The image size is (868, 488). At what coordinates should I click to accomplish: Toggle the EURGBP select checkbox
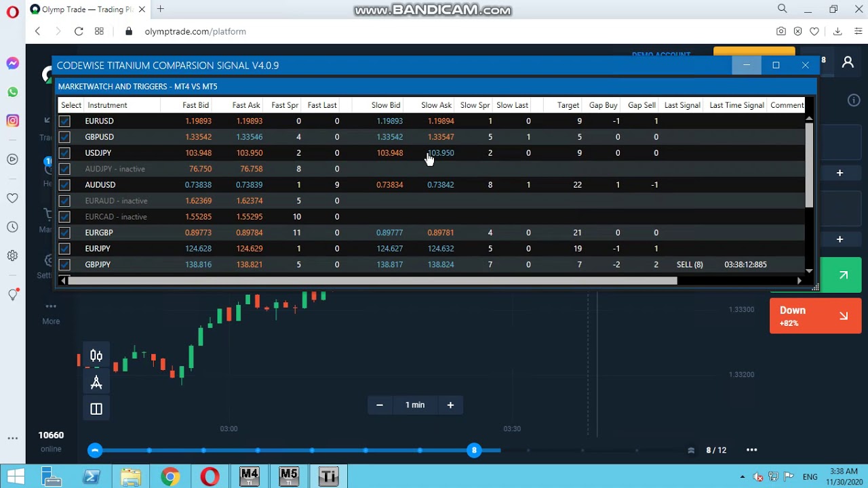click(x=64, y=232)
